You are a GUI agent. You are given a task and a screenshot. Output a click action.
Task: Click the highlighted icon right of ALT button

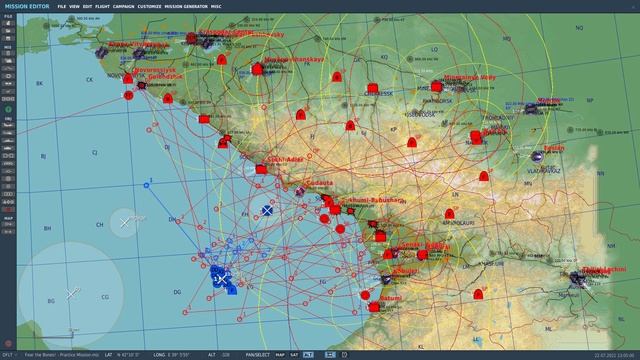coord(330,355)
